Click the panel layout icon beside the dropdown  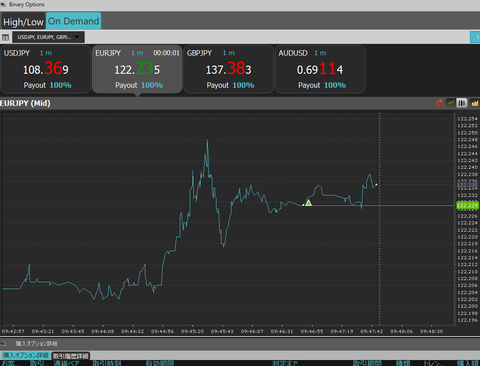(5, 37)
